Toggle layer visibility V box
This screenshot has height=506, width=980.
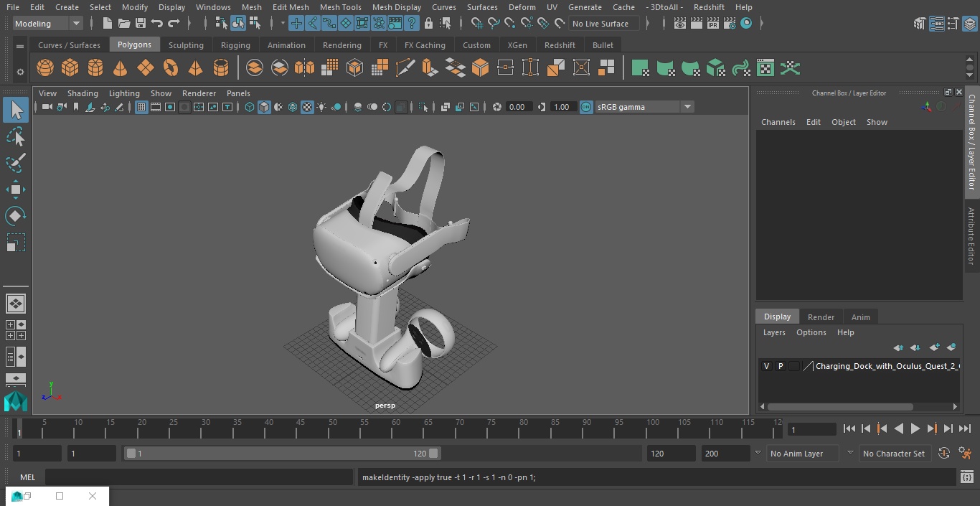point(766,366)
